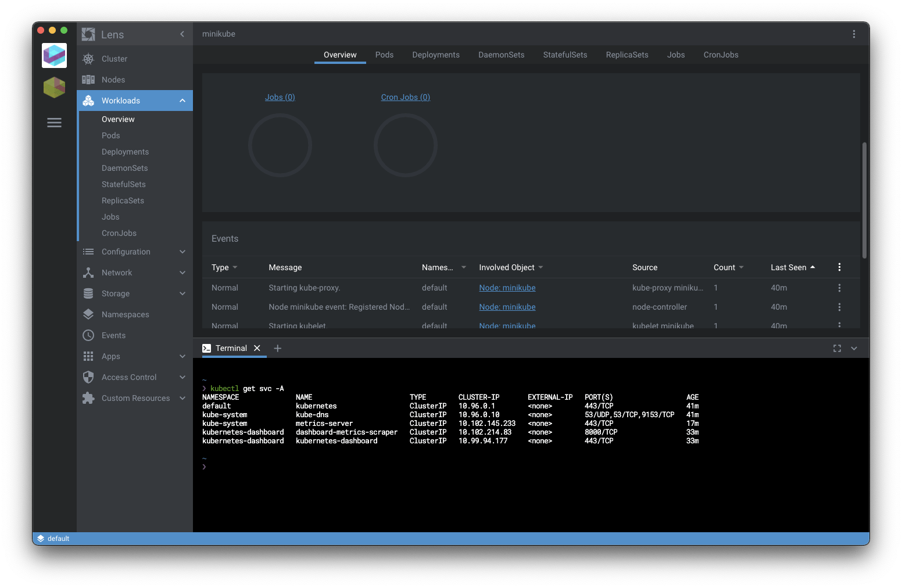
Task: Close the Terminal tab
Action: 257,348
